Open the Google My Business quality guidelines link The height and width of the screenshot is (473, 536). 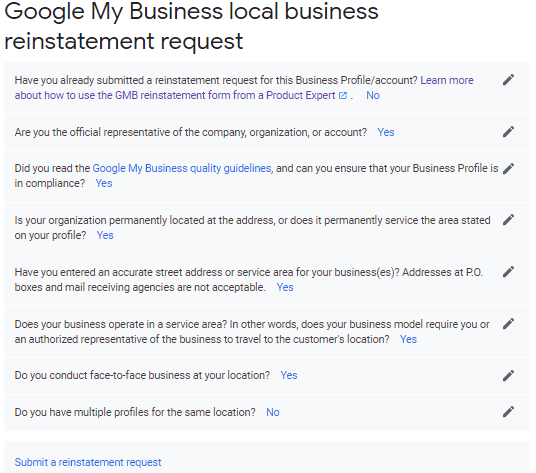coord(182,168)
